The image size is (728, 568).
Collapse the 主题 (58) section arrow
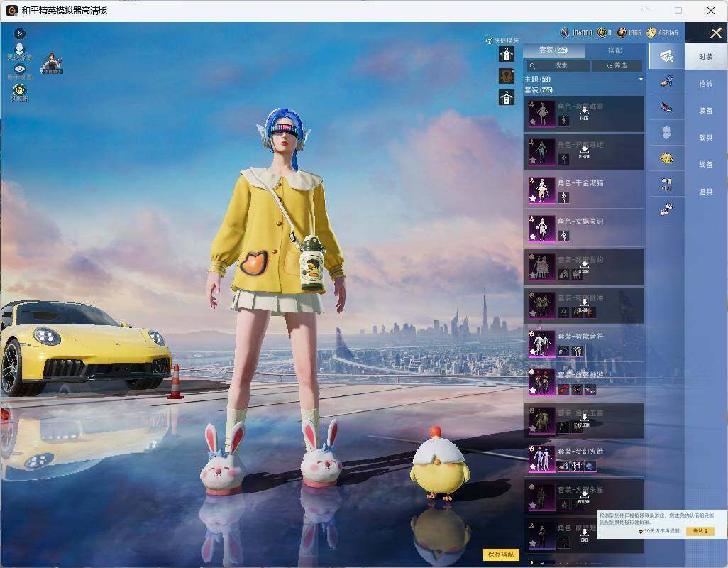point(641,80)
